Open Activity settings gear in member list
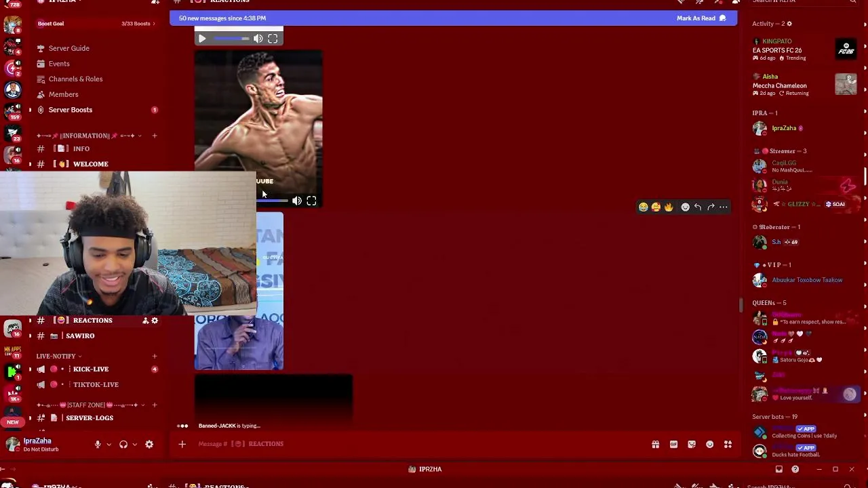Viewport: 868px width, 488px height. point(789,24)
